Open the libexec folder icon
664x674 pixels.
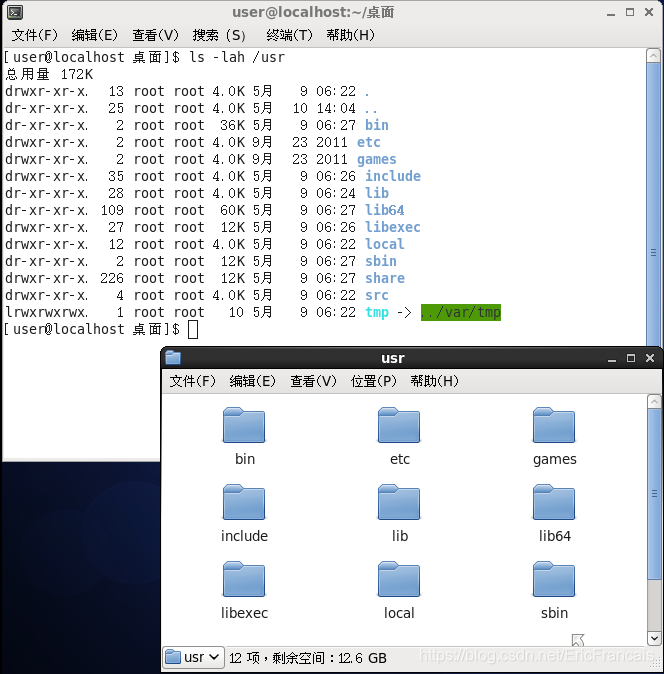tap(244, 579)
